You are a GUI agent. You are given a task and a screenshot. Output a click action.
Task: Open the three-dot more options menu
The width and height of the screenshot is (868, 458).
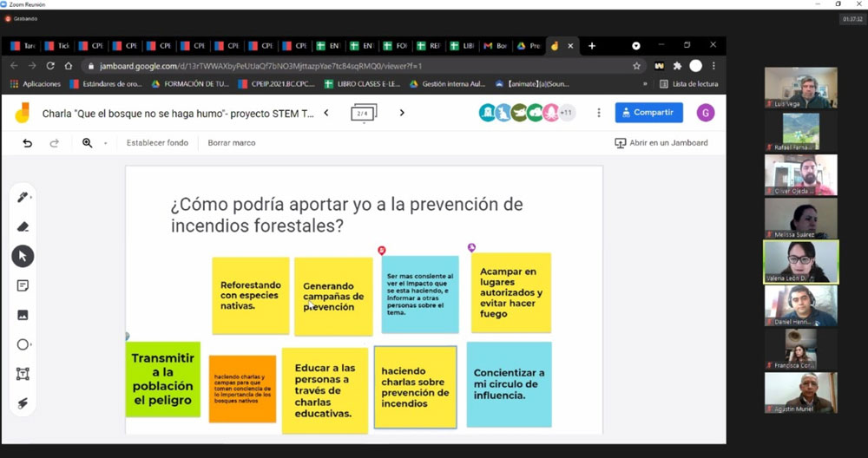click(598, 113)
